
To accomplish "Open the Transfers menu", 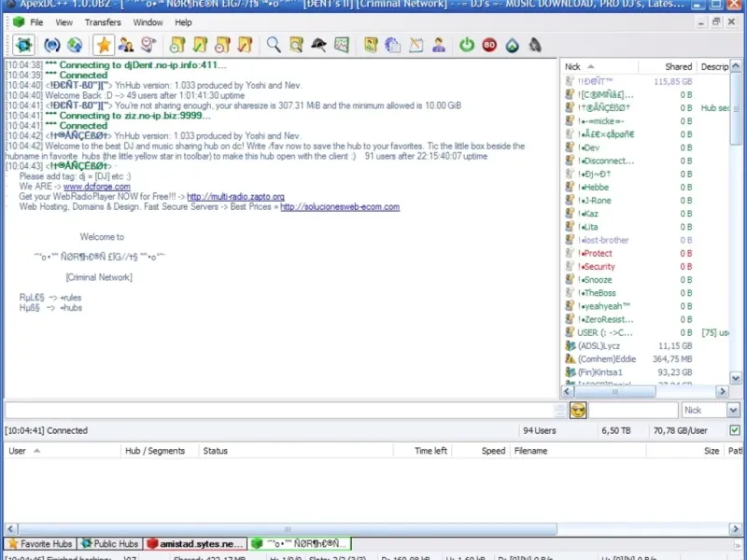I will [103, 22].
